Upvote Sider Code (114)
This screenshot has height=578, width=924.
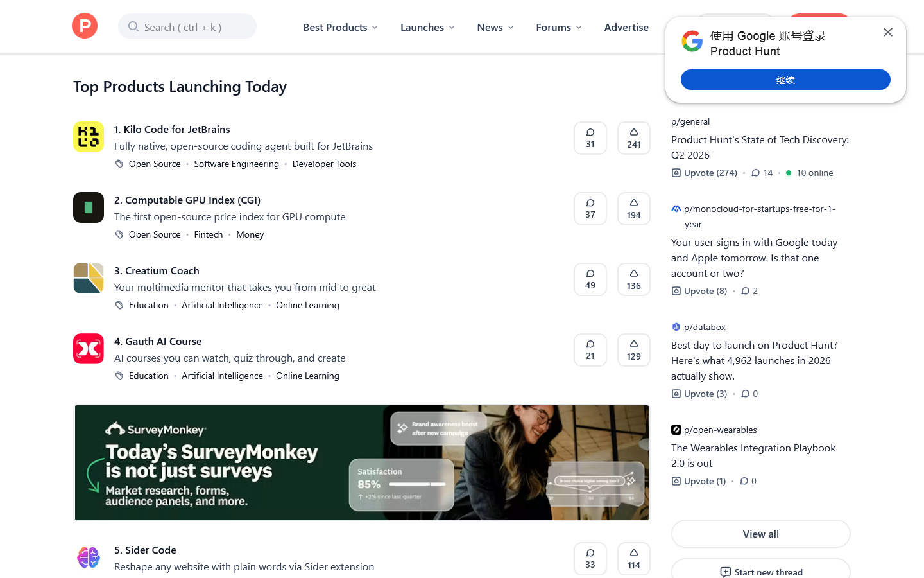[x=634, y=559]
